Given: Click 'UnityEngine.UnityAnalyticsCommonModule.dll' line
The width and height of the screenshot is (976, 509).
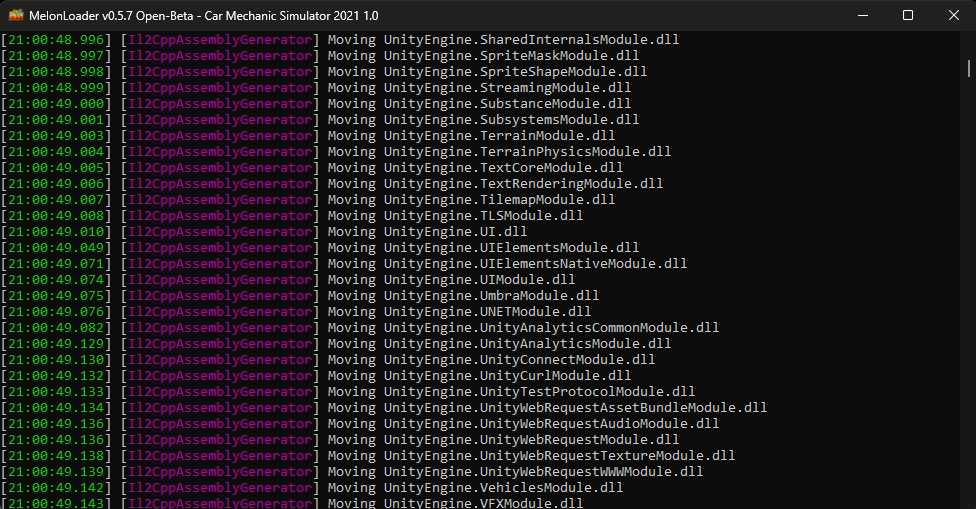Looking at the screenshot, I should point(551,328).
